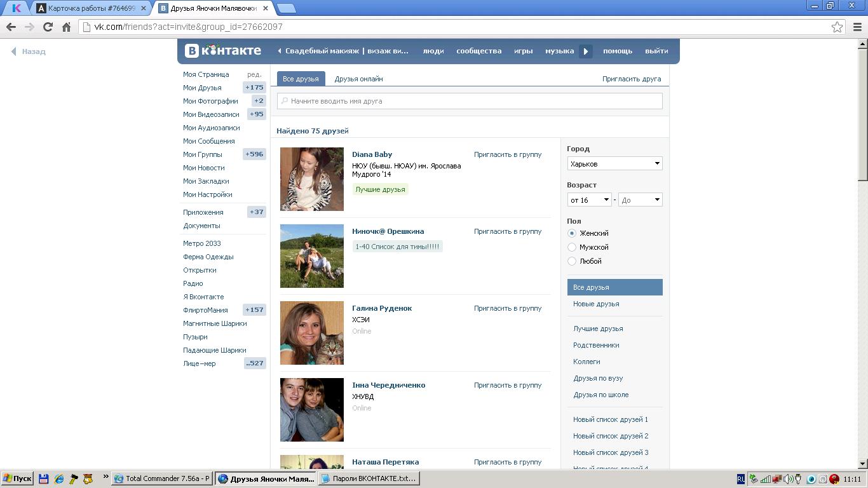Open the browser home page icon
This screenshot has height=488, width=868.
point(66,27)
